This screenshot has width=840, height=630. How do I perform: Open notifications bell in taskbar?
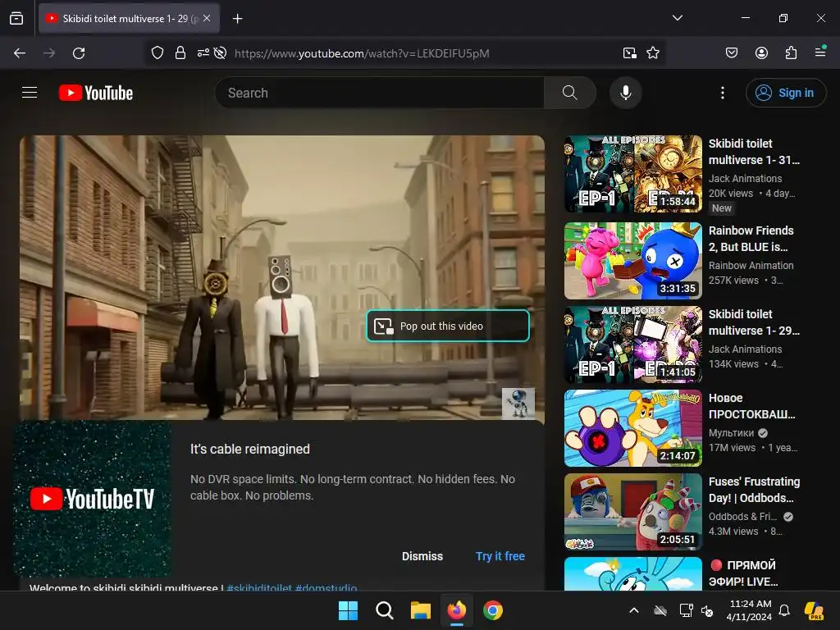coord(784,610)
